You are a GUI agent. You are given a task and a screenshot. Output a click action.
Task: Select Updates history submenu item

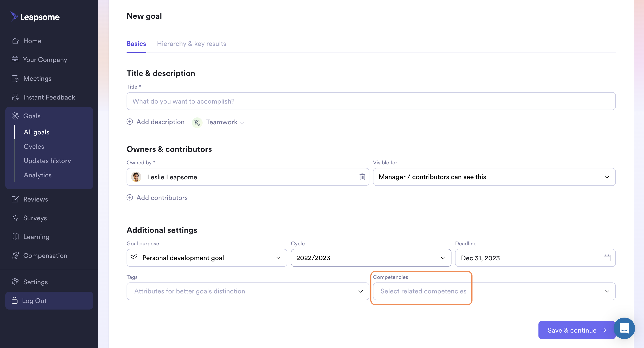47,161
